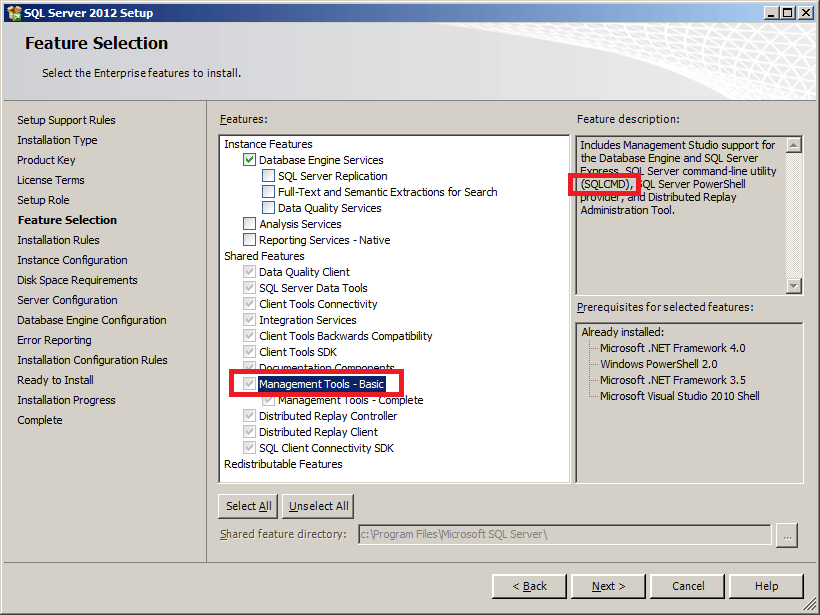Toggle SQL Client Connectivity SDK checkbox
Image resolution: width=820 pixels, height=615 pixels.
tap(249, 448)
